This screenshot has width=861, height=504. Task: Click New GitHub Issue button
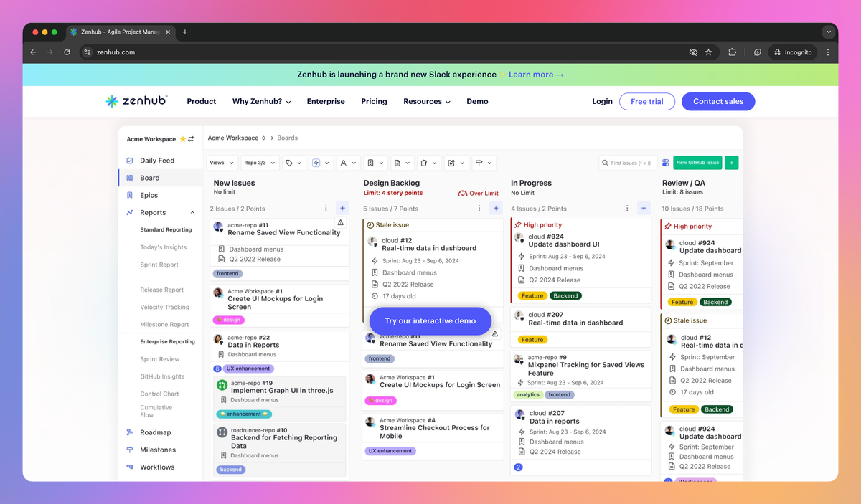pyautogui.click(x=697, y=163)
